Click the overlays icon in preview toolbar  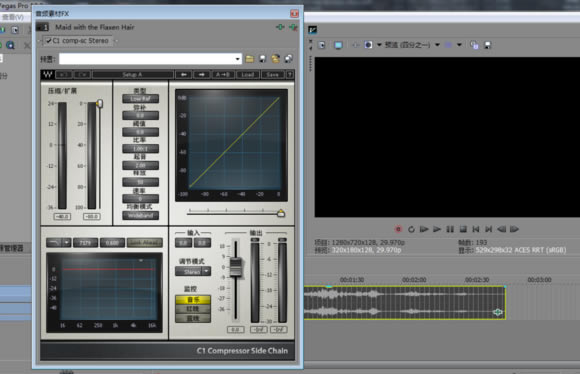click(448, 45)
